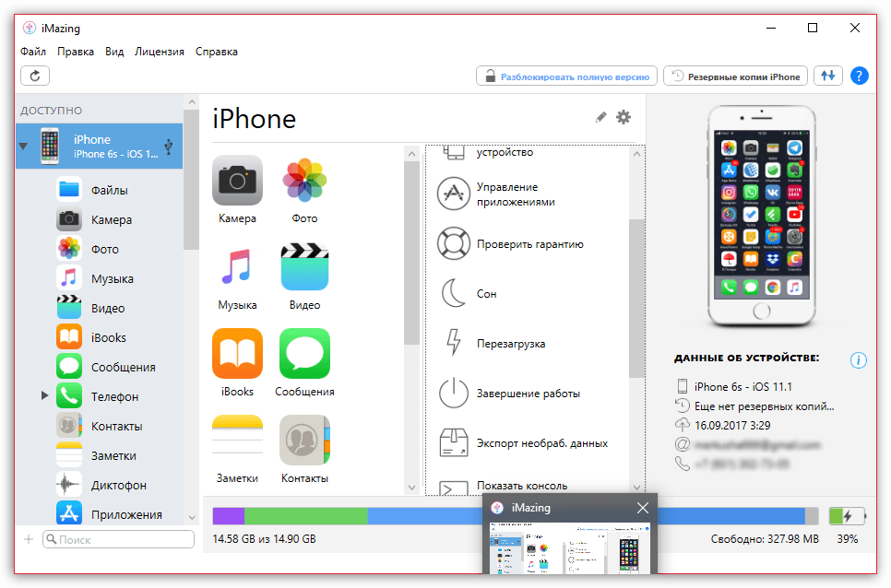Click the "Свободно: 327.98 MB" text
The image size is (891, 588).
coord(765,538)
